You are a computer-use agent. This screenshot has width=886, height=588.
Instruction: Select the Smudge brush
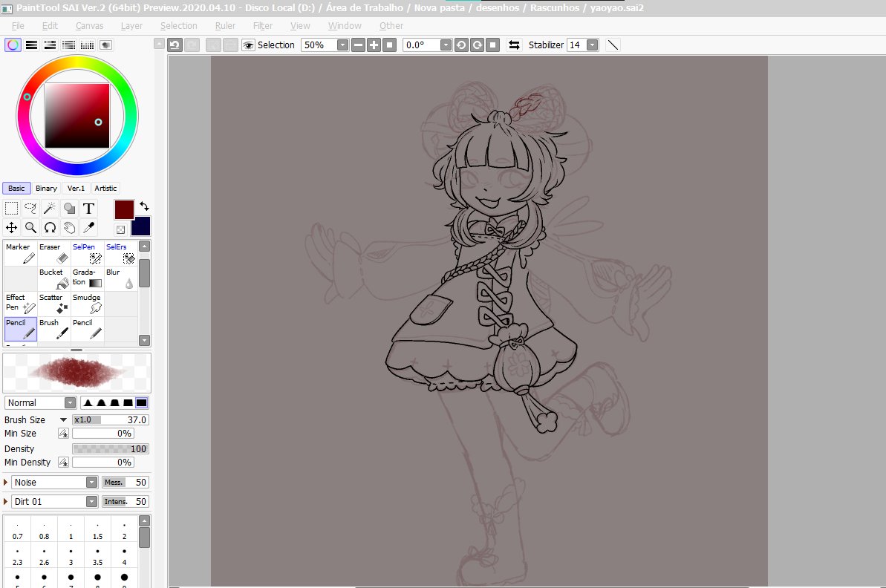coord(87,304)
